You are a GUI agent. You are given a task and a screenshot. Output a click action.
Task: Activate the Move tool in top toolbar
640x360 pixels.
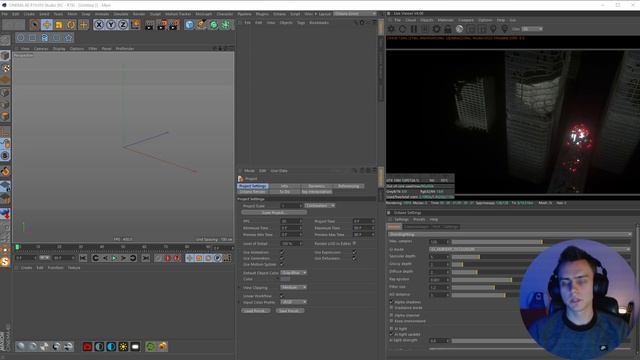pos(47,25)
